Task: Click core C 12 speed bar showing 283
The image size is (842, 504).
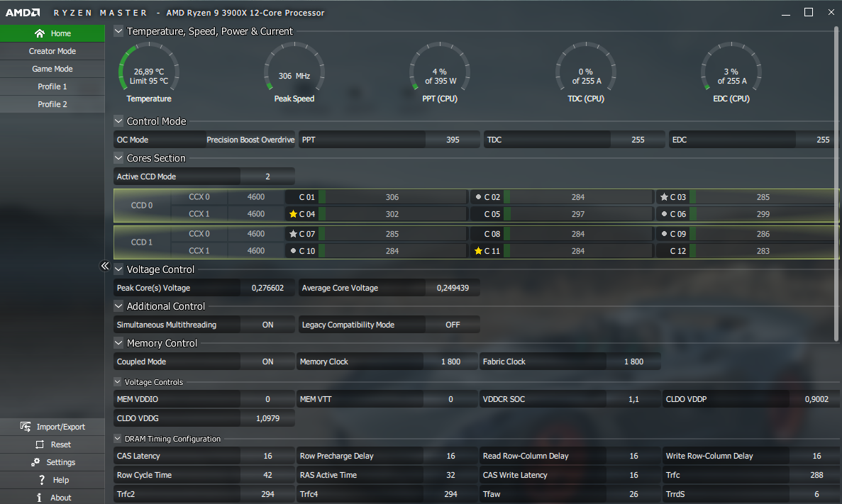Action: pyautogui.click(x=763, y=251)
